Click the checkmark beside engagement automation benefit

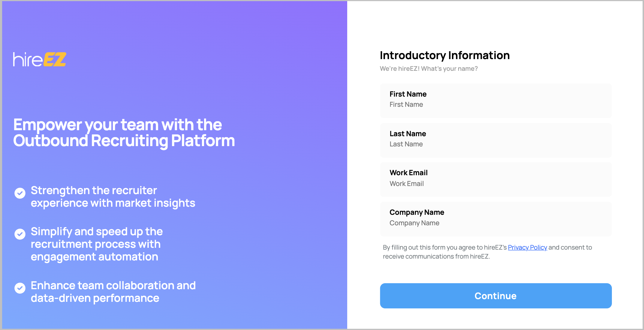point(20,234)
